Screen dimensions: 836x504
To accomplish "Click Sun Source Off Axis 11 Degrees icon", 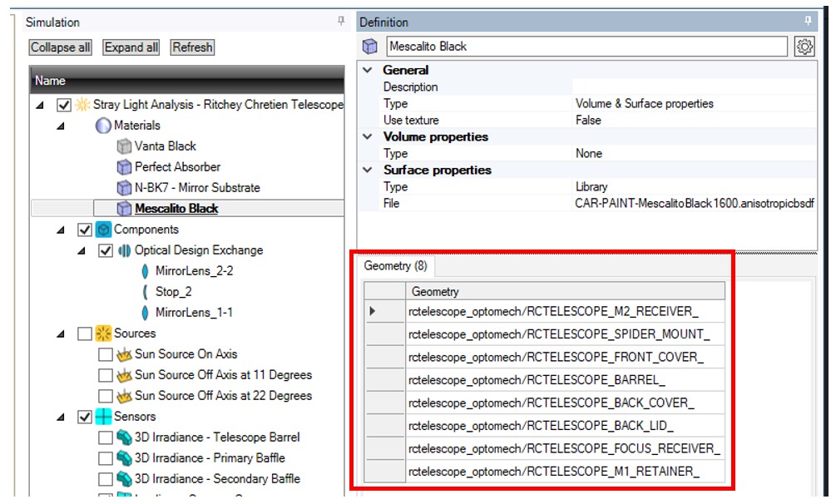I will click(124, 375).
